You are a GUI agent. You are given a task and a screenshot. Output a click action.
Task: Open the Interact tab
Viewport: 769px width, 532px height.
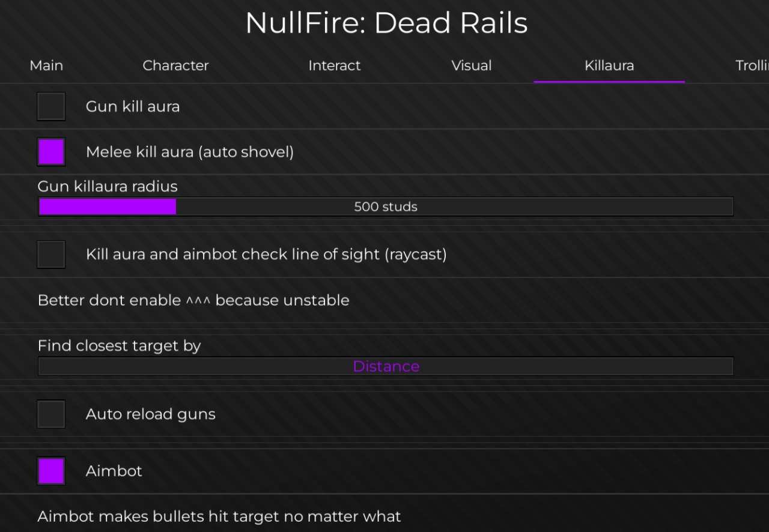click(334, 65)
